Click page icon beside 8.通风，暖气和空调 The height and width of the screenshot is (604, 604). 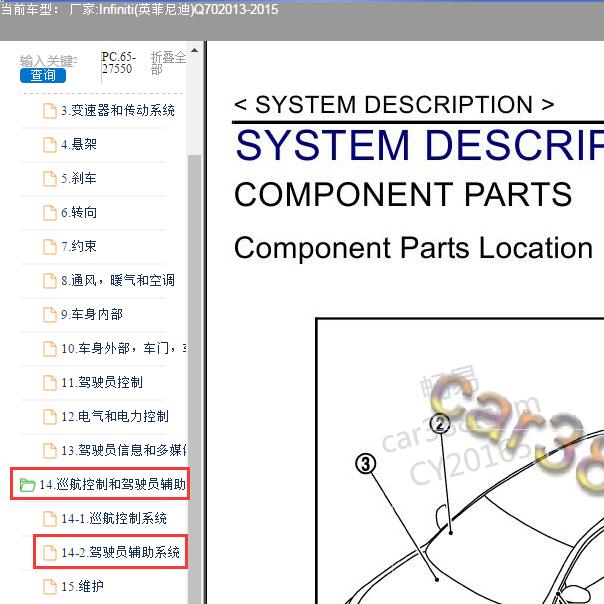pyautogui.click(x=50, y=280)
